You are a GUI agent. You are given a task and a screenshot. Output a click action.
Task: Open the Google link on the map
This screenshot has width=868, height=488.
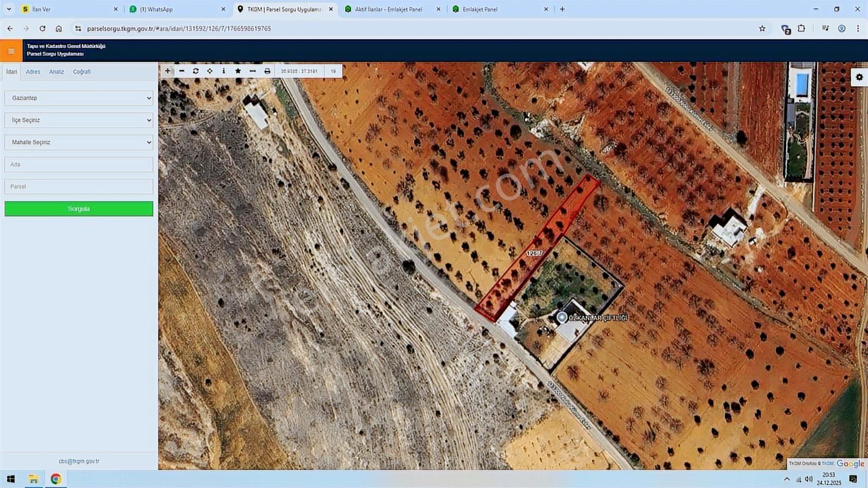coord(849,464)
